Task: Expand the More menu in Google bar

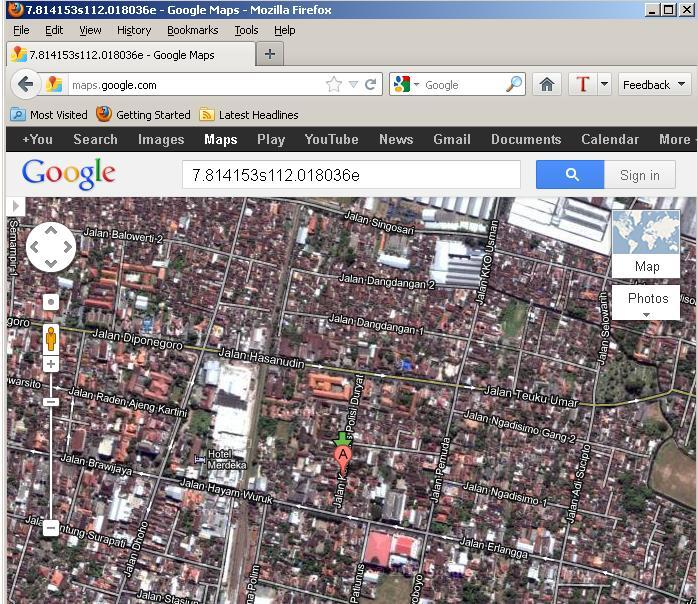Action: [676, 139]
